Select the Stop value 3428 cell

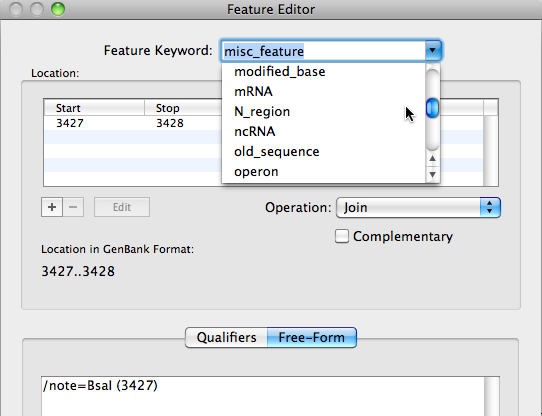[170, 123]
